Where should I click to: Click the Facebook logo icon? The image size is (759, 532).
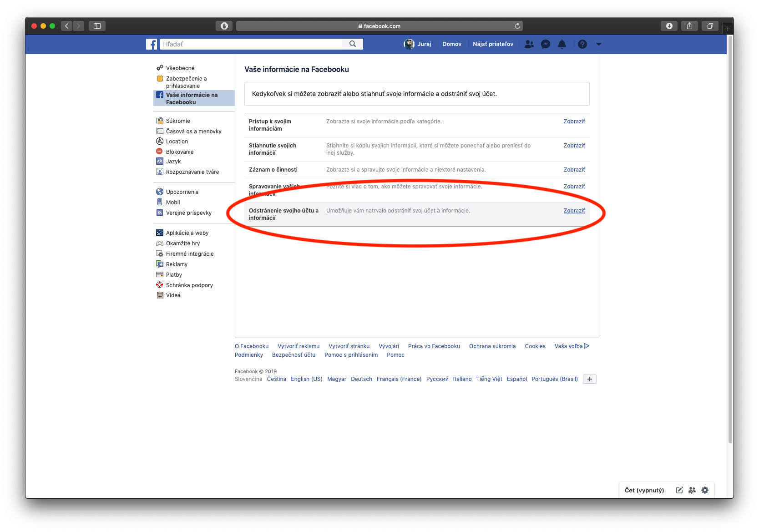pyautogui.click(x=152, y=44)
